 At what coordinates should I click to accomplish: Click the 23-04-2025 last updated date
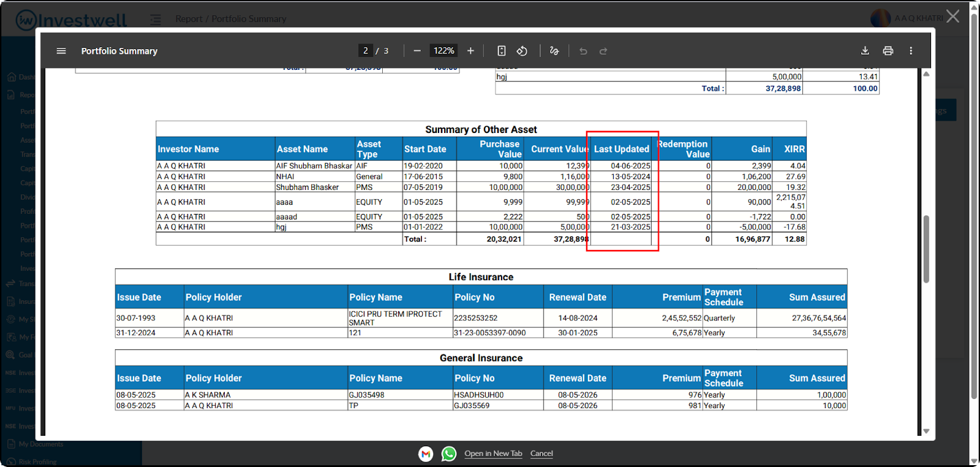pos(630,188)
